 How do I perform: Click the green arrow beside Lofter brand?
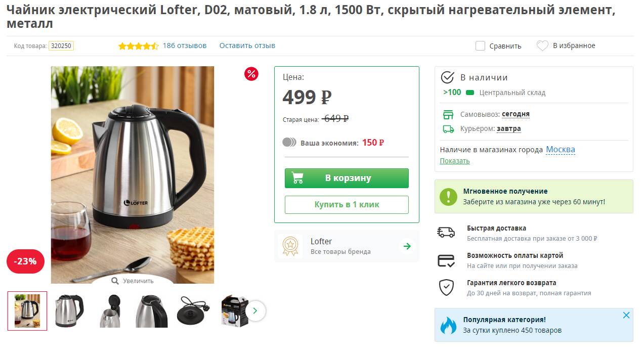(x=407, y=246)
